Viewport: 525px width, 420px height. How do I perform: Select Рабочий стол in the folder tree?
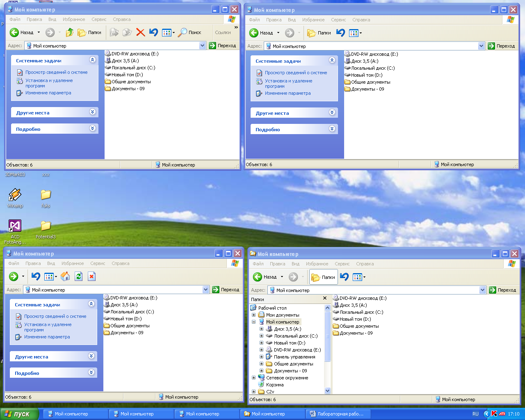(272, 308)
